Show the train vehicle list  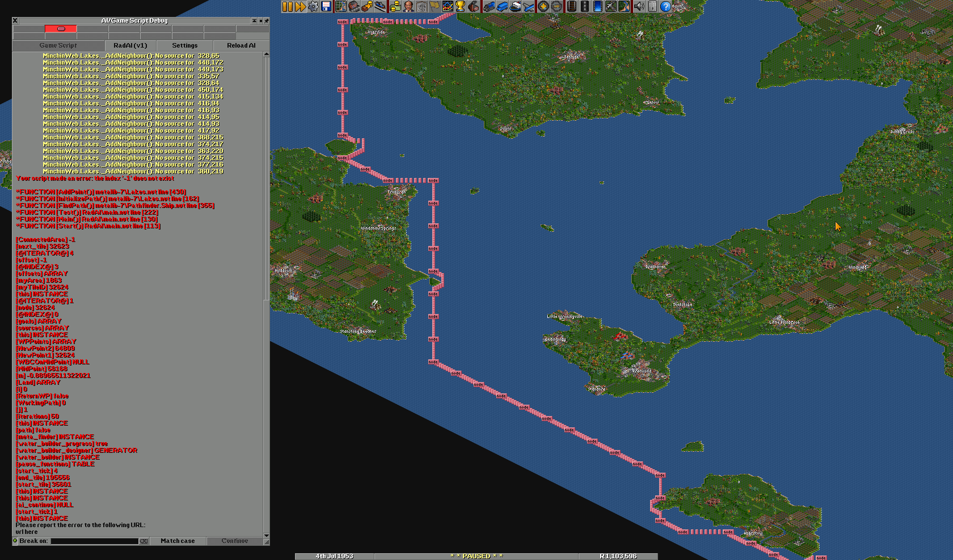click(x=489, y=7)
